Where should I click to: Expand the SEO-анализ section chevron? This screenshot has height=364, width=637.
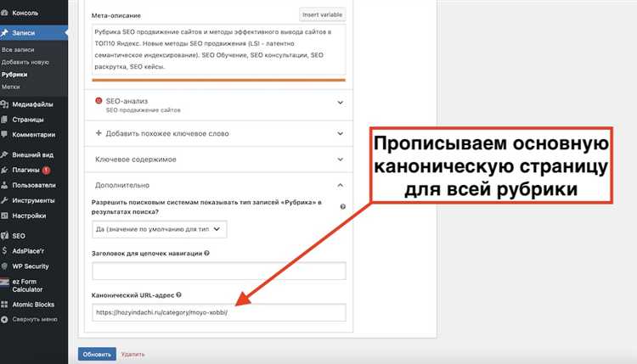point(340,103)
